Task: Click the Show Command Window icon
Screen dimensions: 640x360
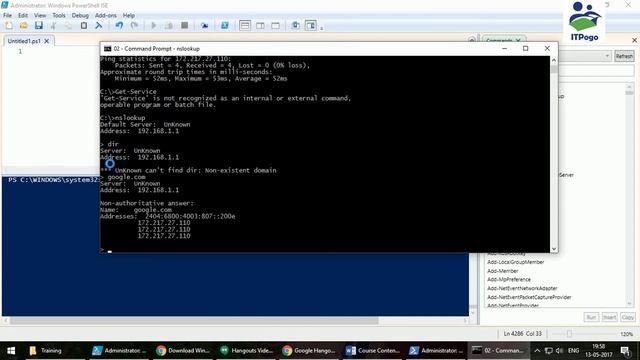Action: tap(296, 25)
